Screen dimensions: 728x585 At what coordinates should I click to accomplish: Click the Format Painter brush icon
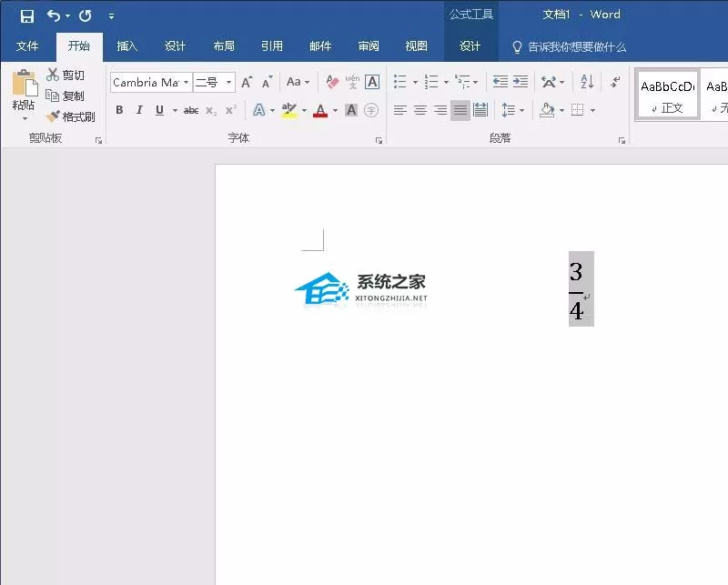53,116
